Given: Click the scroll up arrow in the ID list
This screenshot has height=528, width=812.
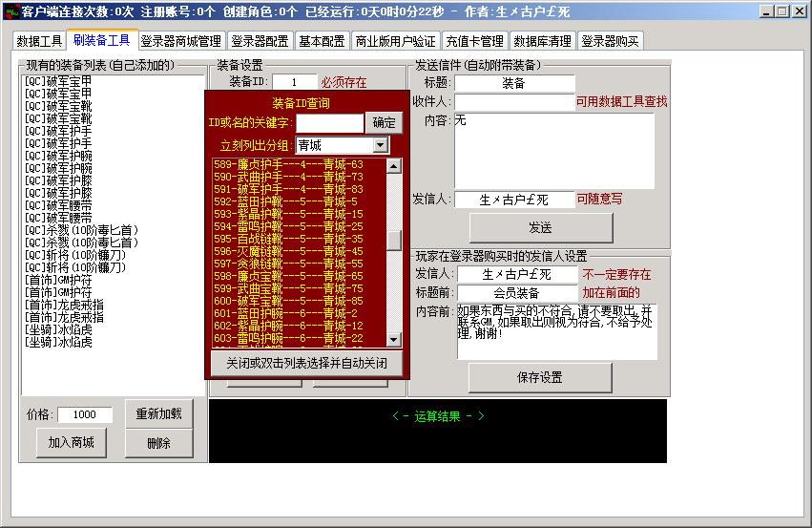Looking at the screenshot, I should tap(393, 166).
